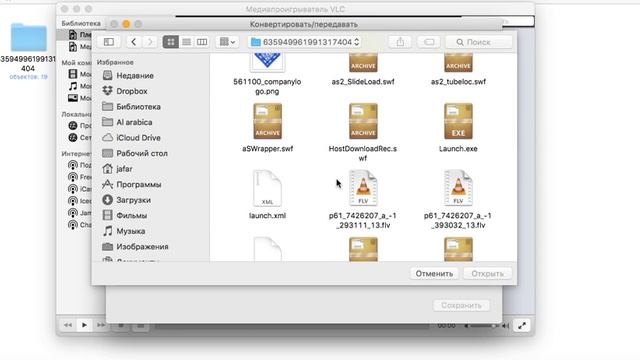Open the folder path popup 635949961991317404

pos(304,42)
